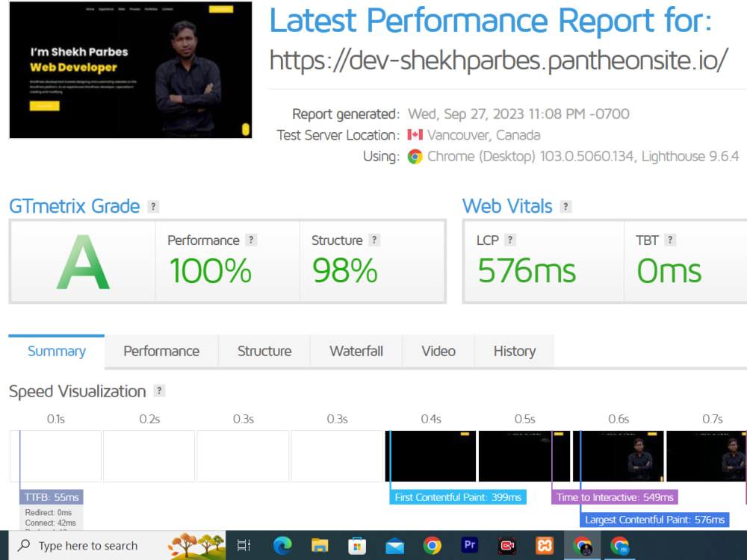Open the XAMPP icon in taskbar

tap(545, 545)
